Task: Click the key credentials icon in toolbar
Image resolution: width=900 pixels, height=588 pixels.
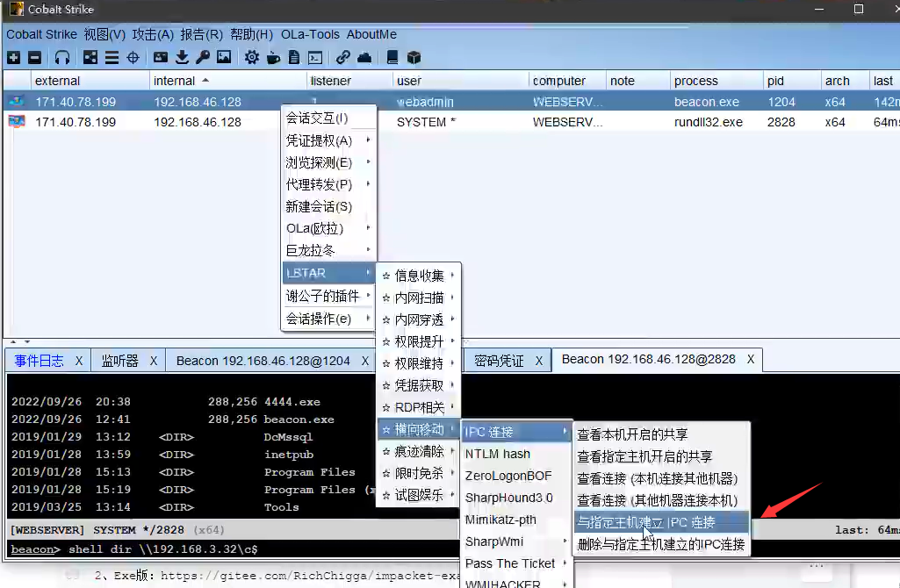Action: (x=203, y=58)
